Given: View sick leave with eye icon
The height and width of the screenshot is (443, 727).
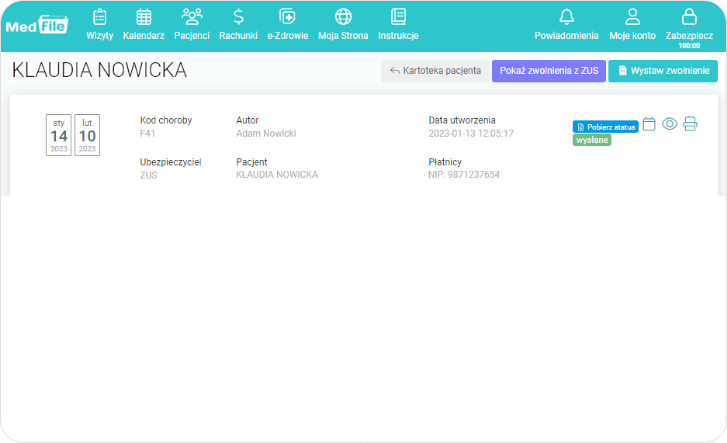Looking at the screenshot, I should pos(669,124).
